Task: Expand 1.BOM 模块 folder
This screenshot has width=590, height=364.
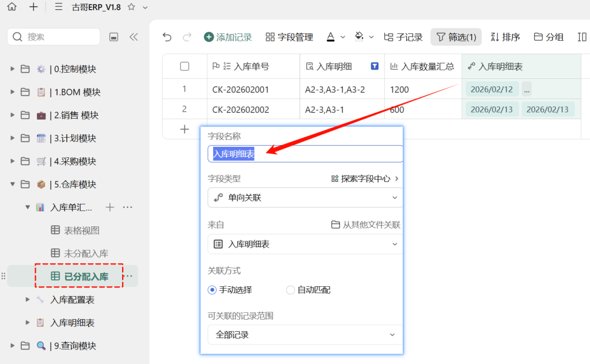Action: click(13, 92)
